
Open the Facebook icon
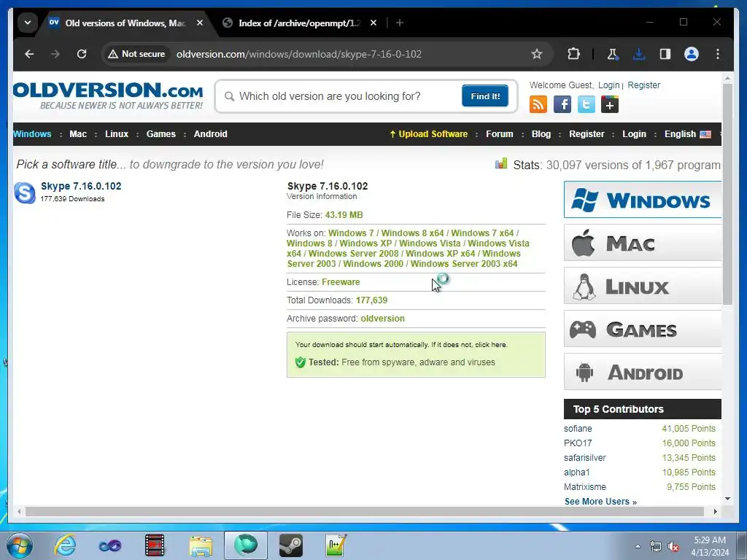562,104
